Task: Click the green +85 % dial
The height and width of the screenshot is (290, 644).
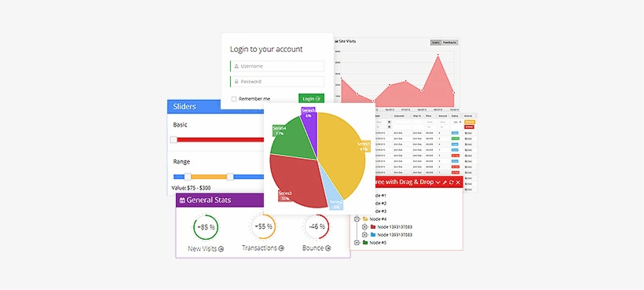Action: [x=206, y=227]
